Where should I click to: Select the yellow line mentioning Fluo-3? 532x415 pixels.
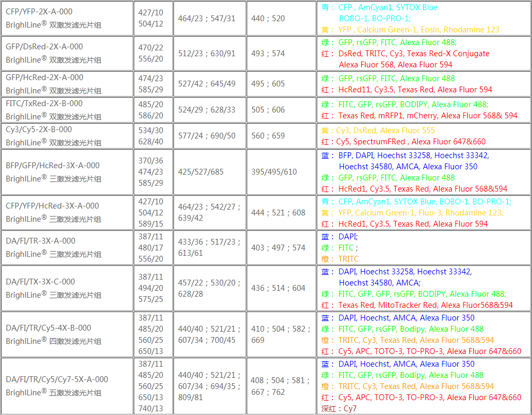(x=412, y=213)
